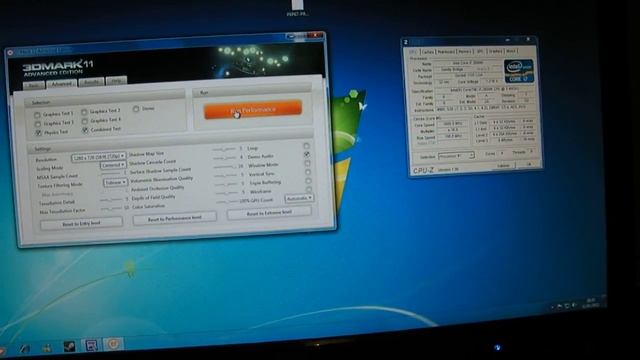This screenshot has width=640, height=360.
Task: Enable Graphics Test 3 checkbox
Action: point(38,124)
